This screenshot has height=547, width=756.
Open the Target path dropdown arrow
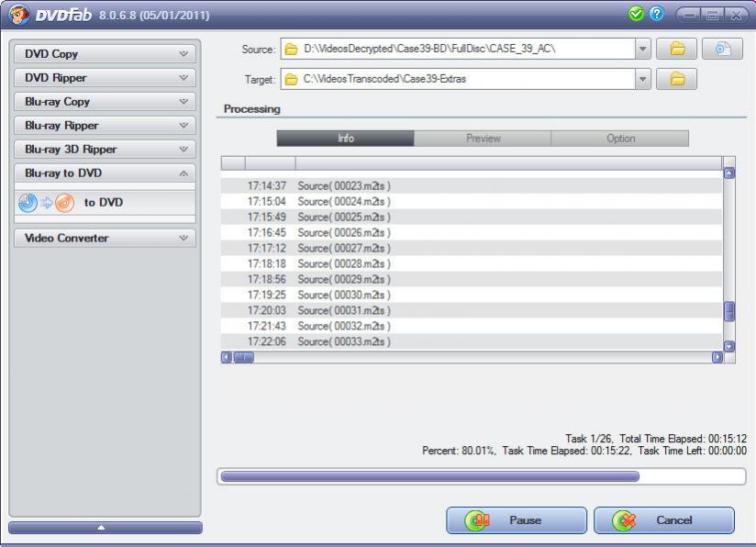coord(643,79)
